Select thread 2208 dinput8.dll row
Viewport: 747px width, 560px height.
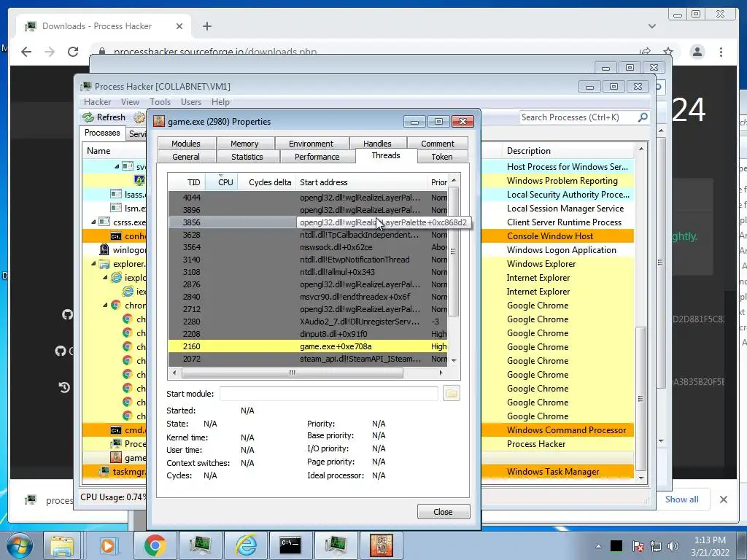coord(308,334)
